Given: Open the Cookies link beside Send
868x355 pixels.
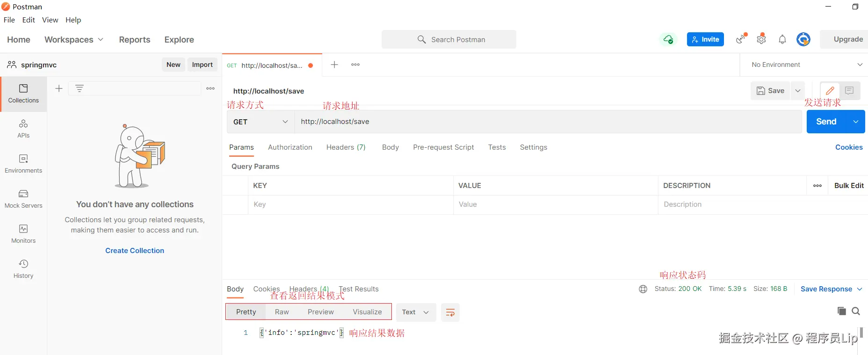Looking at the screenshot, I should coord(849,147).
